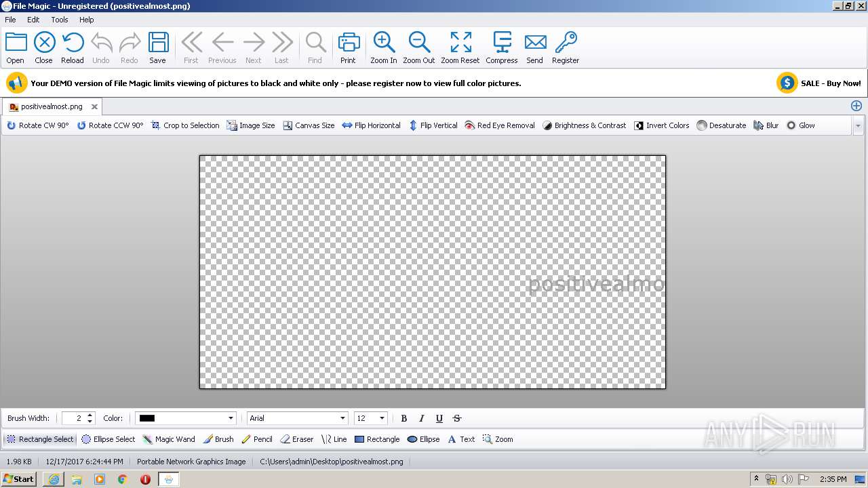This screenshot has height=488, width=868.
Task: Select the Ellipse Select tool
Action: pyautogui.click(x=108, y=439)
